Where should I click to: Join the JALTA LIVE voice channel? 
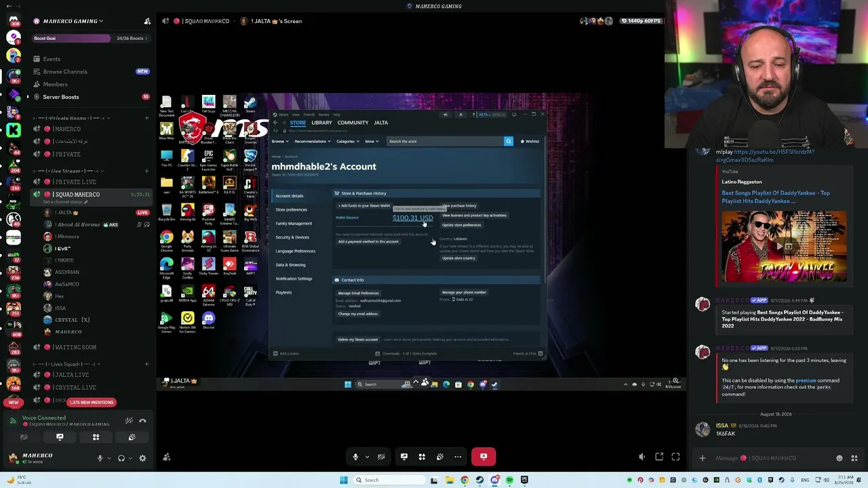[x=71, y=375]
